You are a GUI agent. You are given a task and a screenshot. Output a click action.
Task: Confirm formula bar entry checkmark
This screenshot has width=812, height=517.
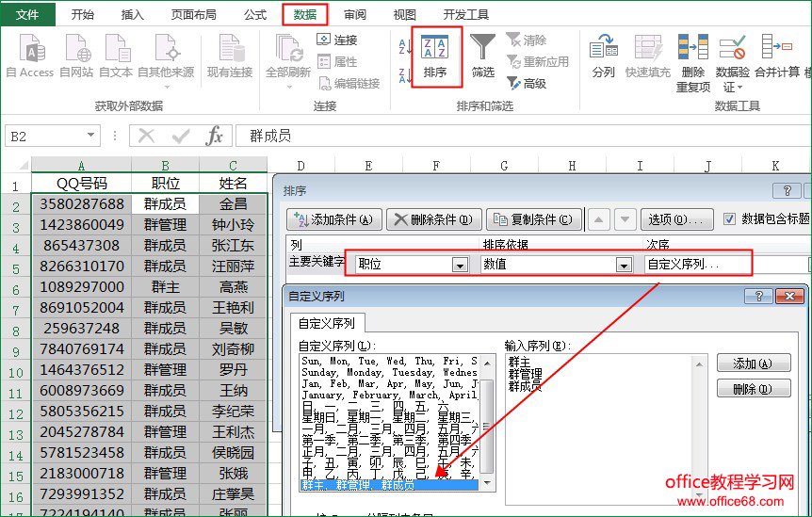pyautogui.click(x=181, y=137)
